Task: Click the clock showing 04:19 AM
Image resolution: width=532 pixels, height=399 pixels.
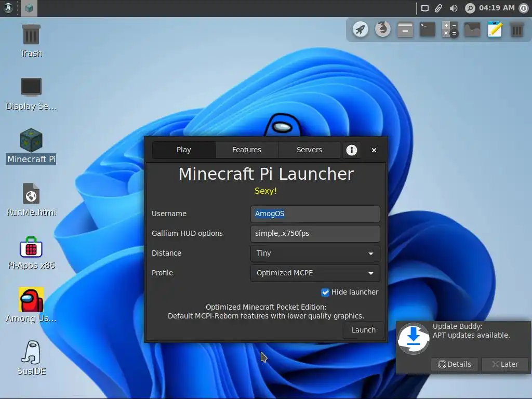Action: [497, 8]
